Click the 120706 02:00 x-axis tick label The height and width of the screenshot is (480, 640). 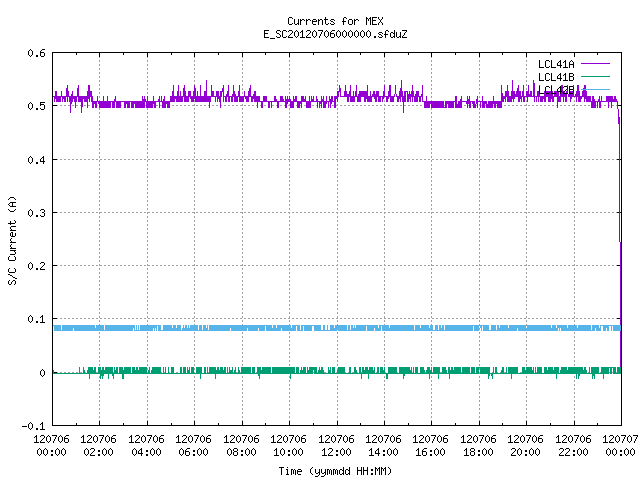tap(98, 445)
